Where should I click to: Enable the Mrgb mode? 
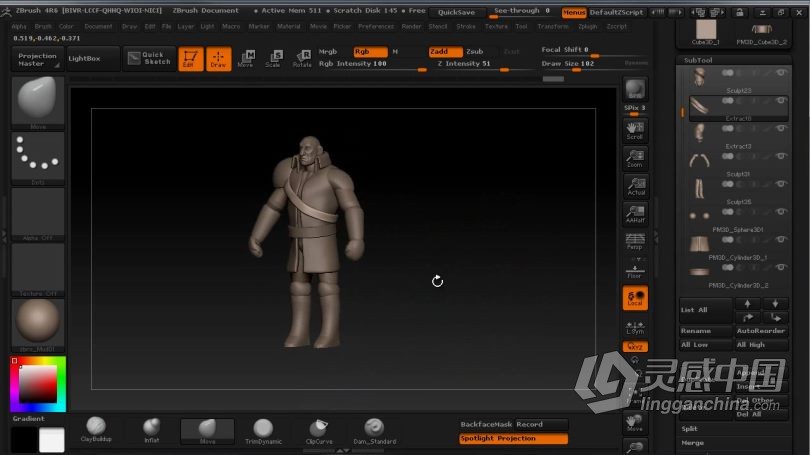(x=328, y=51)
